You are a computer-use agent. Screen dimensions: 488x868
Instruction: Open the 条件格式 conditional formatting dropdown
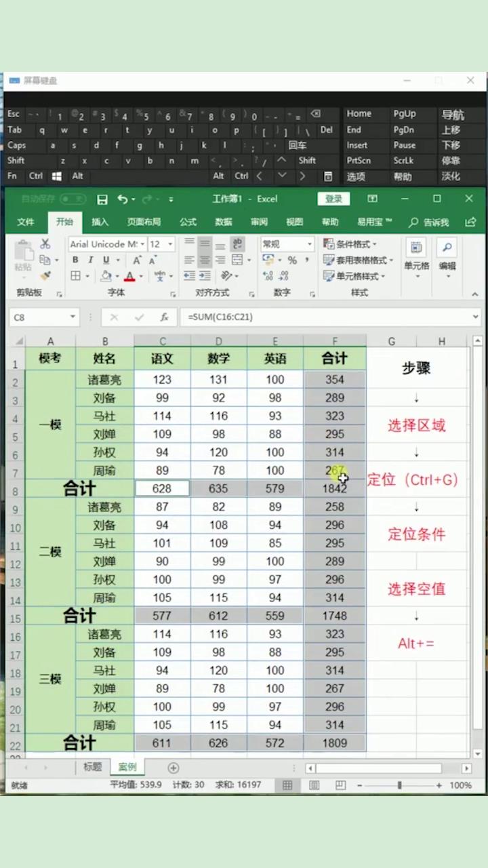(350, 244)
